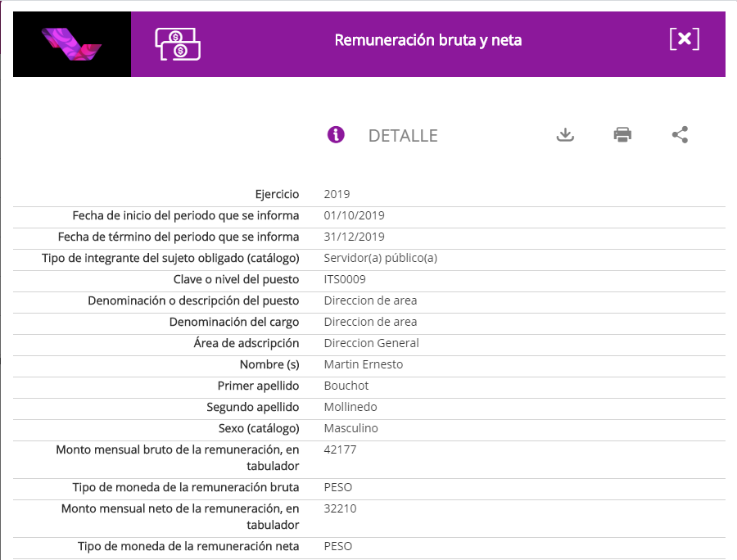Viewport: 737px width, 560px height.
Task: Click the label 'Denominación del cargo'
Action: pyautogui.click(x=234, y=322)
